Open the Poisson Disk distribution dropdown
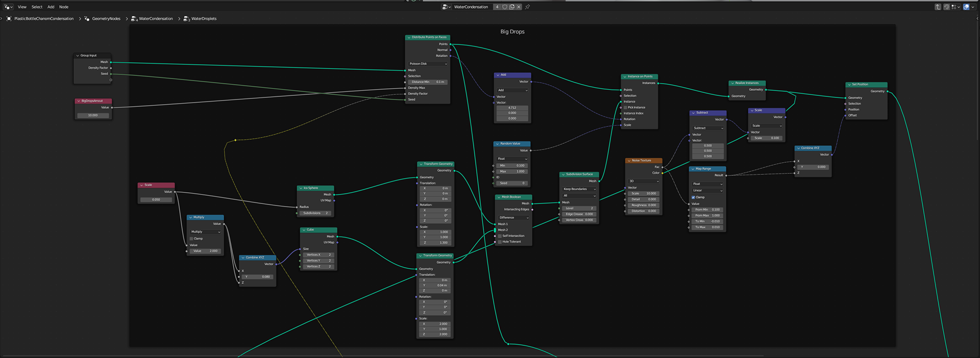 [x=428, y=64]
